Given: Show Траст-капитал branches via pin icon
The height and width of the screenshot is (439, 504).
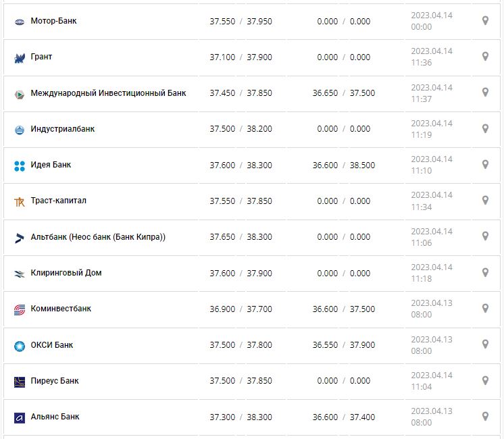Looking at the screenshot, I should pyautogui.click(x=485, y=201).
